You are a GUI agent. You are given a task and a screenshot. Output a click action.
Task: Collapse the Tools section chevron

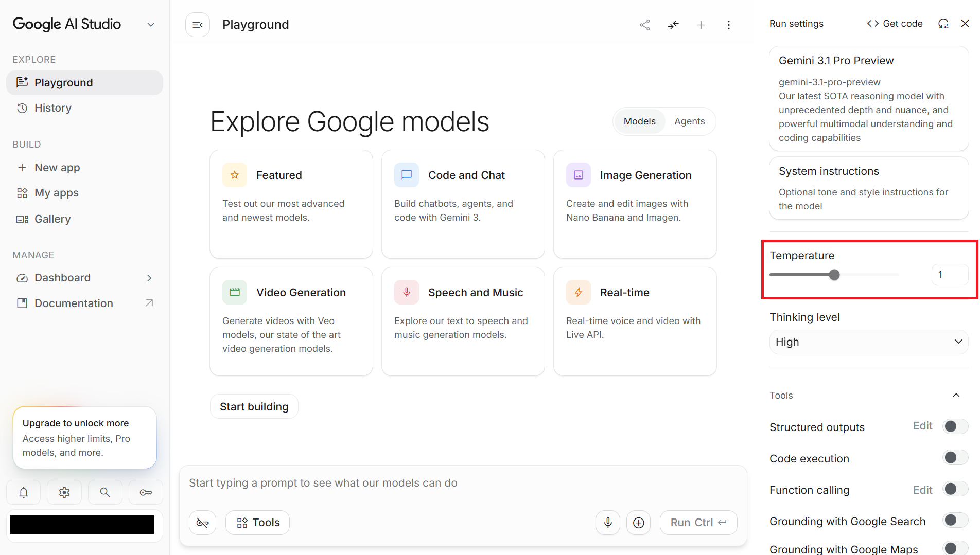(956, 395)
